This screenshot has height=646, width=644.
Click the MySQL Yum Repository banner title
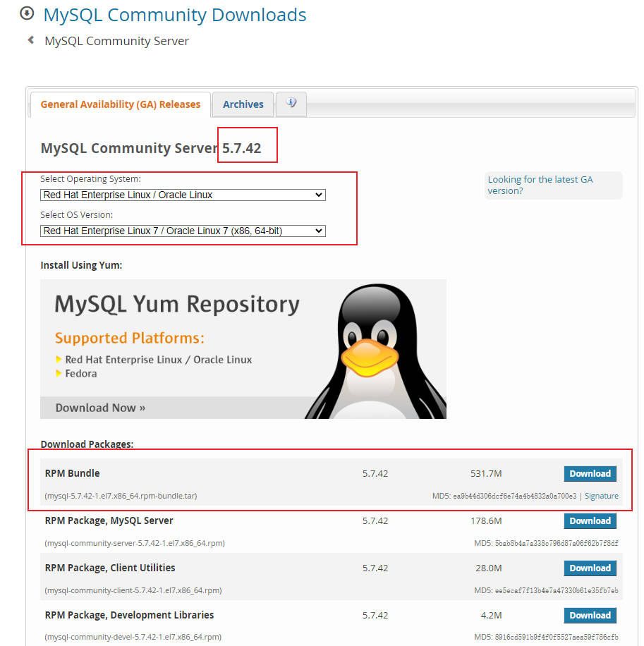tap(177, 305)
